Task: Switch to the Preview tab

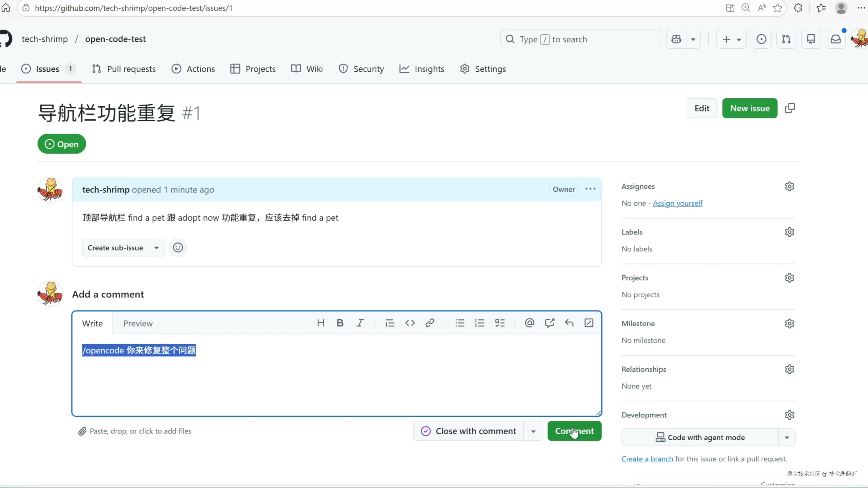Action: point(138,323)
